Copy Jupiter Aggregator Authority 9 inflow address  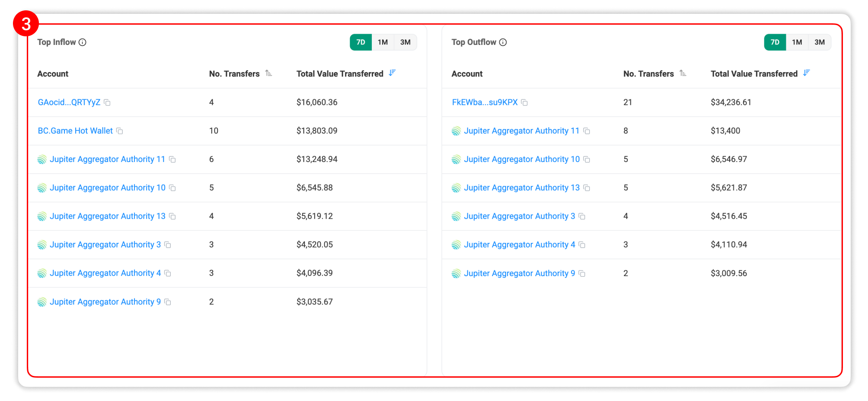pyautogui.click(x=168, y=302)
